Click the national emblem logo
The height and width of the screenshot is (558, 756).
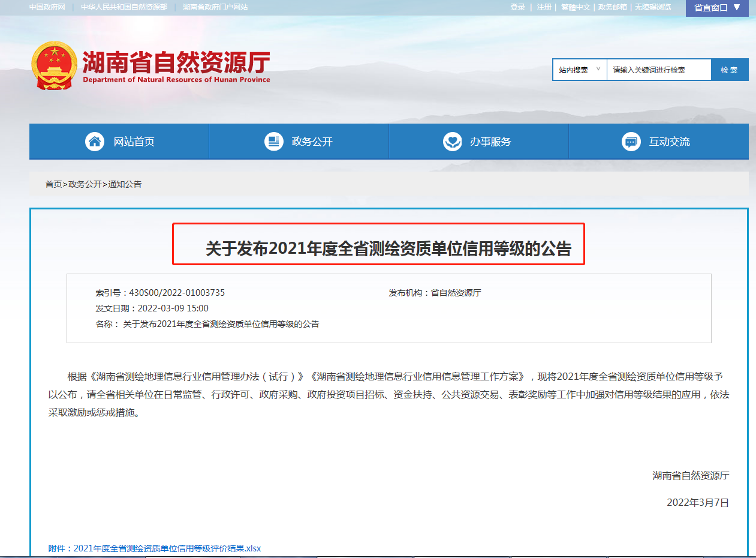(x=54, y=66)
